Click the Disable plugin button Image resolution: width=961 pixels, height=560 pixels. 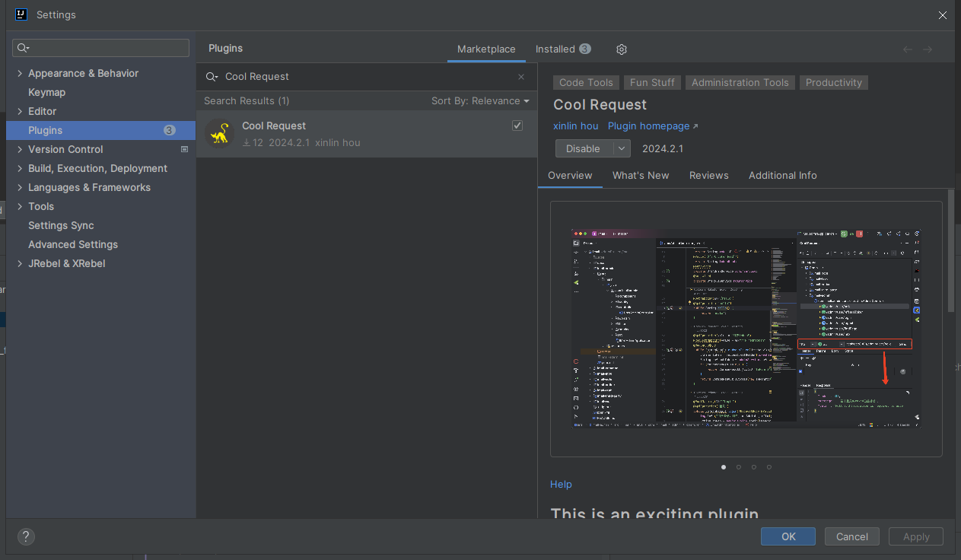point(584,148)
